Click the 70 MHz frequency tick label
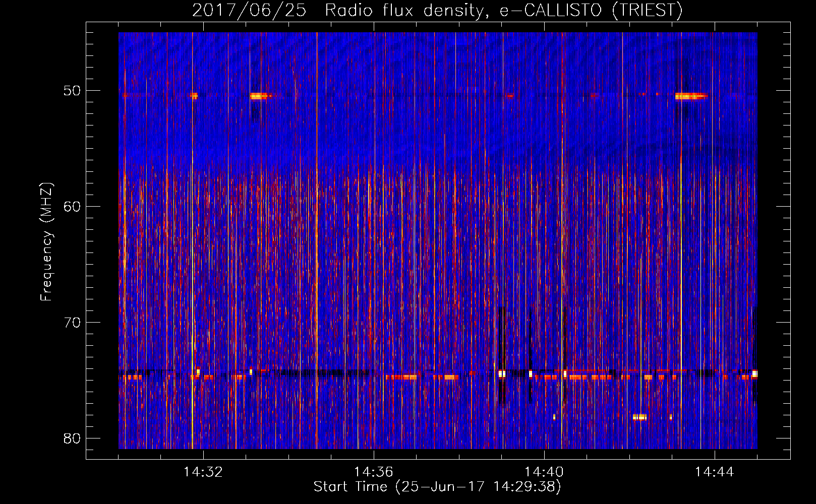The image size is (816, 504). tap(72, 323)
